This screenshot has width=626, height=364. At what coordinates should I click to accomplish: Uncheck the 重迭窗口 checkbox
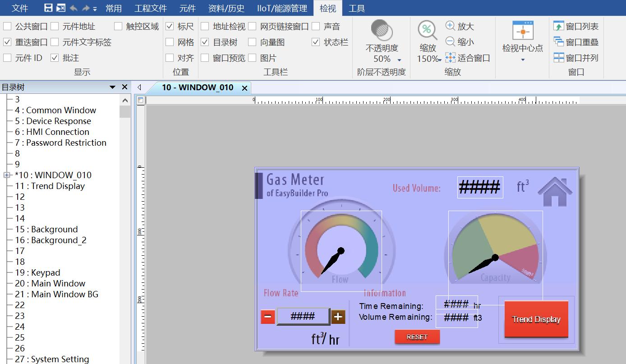point(7,42)
